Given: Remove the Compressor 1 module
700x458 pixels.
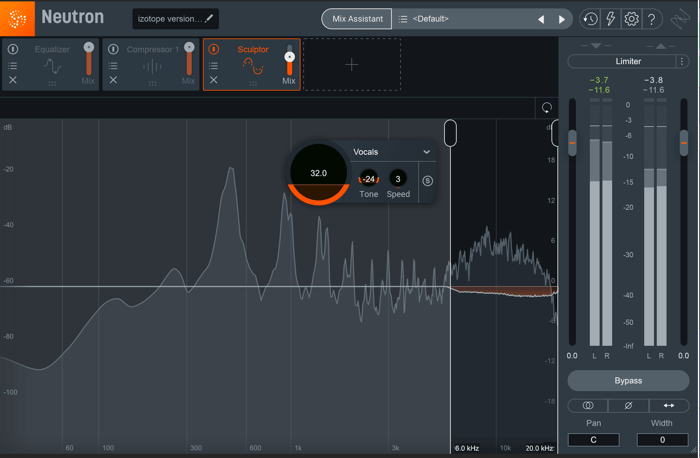Looking at the screenshot, I should coord(113,80).
